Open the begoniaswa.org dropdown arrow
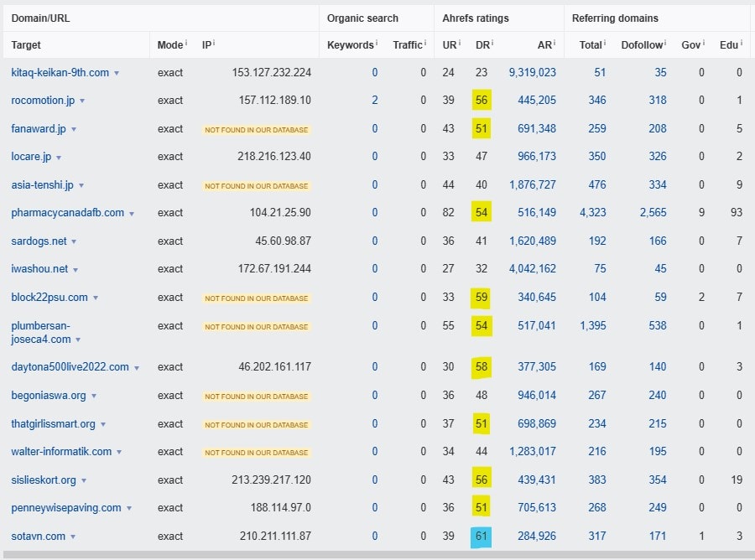755x560 pixels. (x=94, y=397)
